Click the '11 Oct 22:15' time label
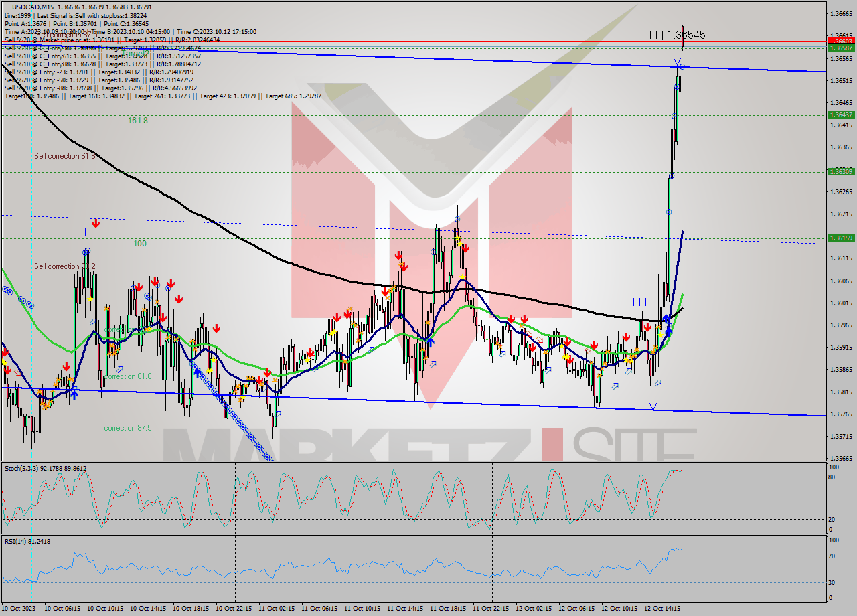This screenshot has height=616, width=857. (491, 609)
